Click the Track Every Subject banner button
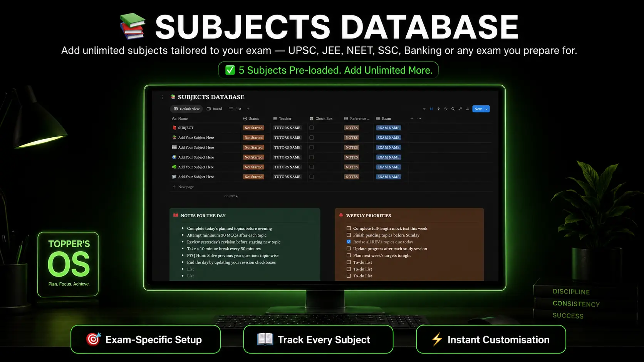The image size is (644, 362). coord(318,339)
